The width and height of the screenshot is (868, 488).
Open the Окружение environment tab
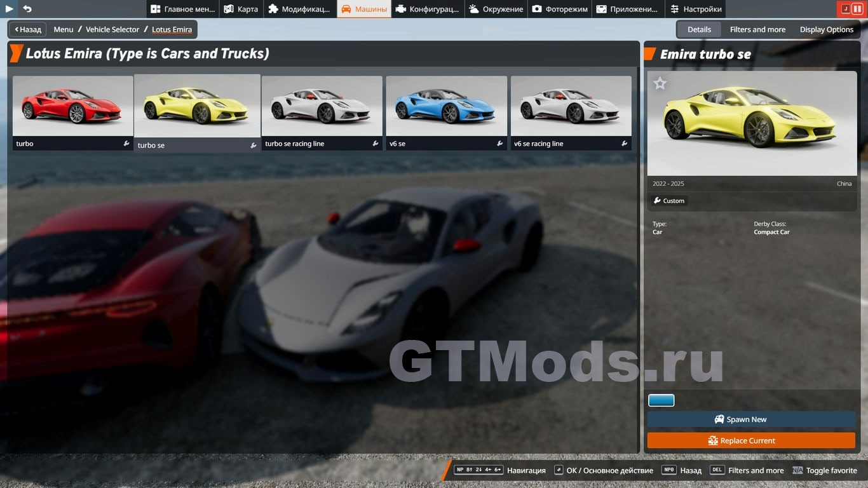[496, 9]
